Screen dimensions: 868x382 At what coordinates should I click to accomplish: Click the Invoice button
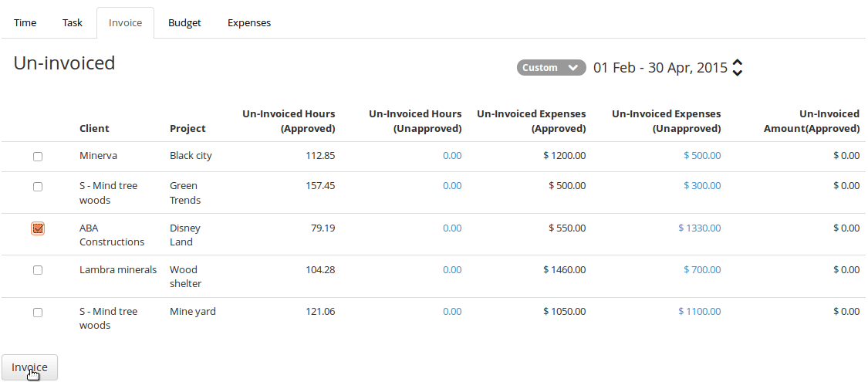click(29, 367)
